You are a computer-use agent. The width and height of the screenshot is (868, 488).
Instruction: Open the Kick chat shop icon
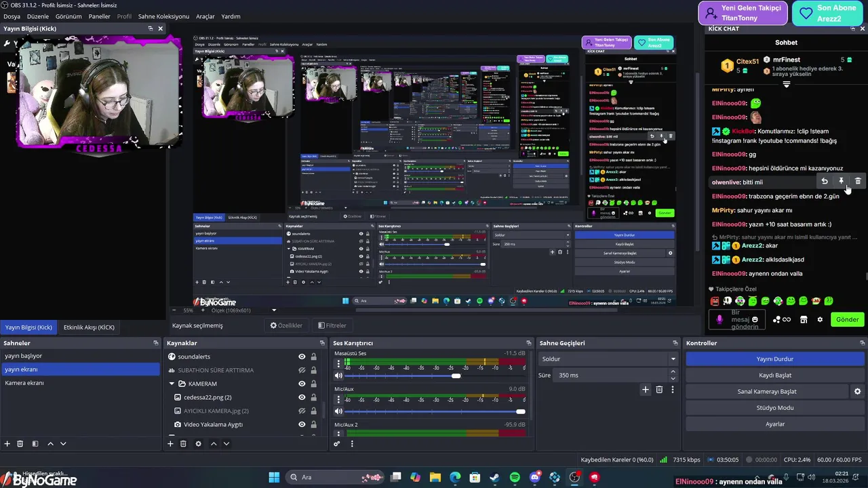click(x=804, y=319)
